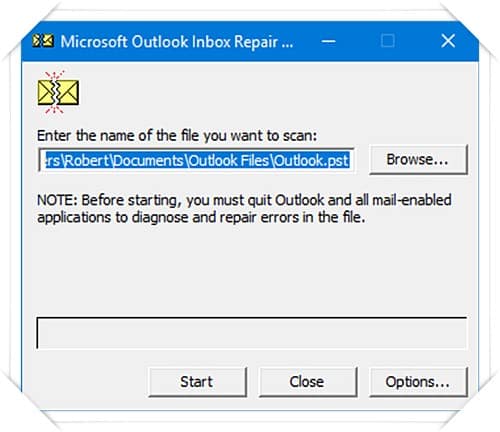Focus the file name input field
Image resolution: width=500 pixels, height=432 pixels.
pos(196,161)
